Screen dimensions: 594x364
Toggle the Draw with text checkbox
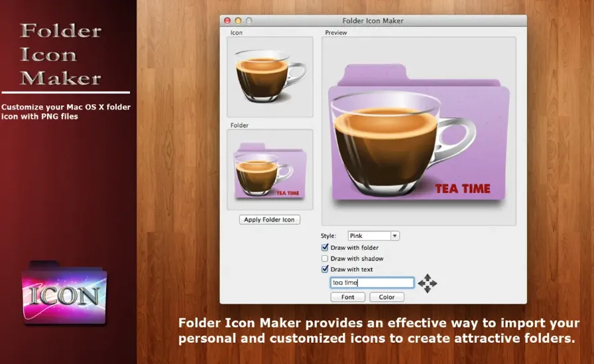pyautogui.click(x=325, y=269)
